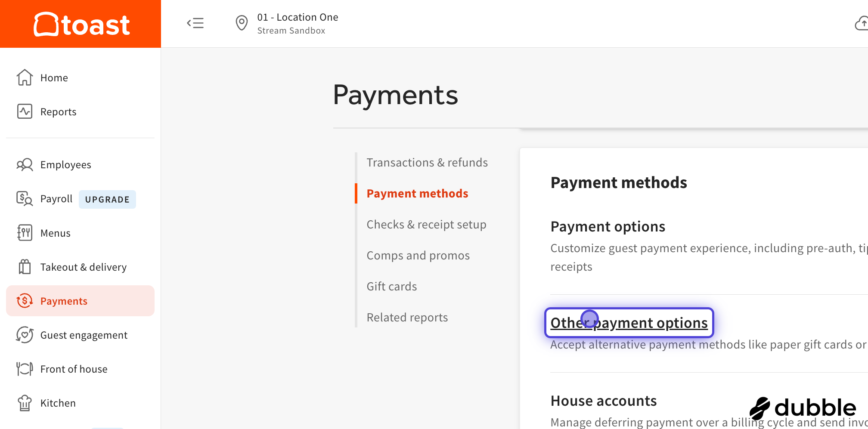Click the Menus utensils icon
Viewport: 868px width, 429px height.
coord(25,233)
